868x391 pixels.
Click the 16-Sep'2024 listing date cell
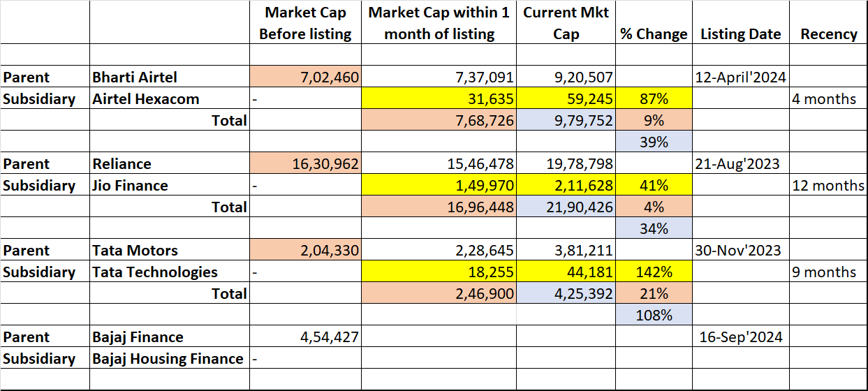(740, 337)
